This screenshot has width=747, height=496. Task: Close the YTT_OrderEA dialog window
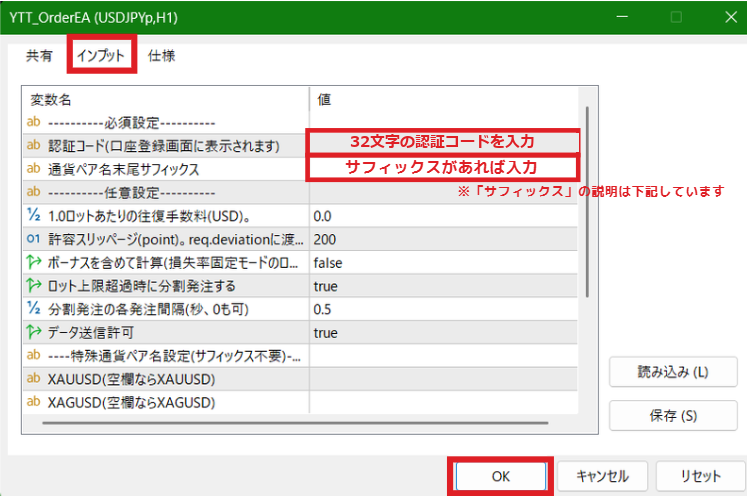point(731,17)
